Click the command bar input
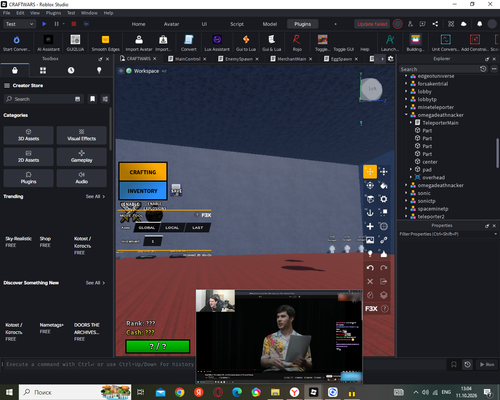 (x=100, y=364)
